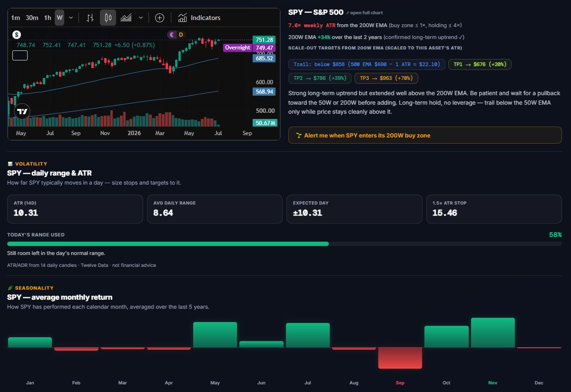Select the bars chart style icon
Viewport: 571px width, 392px height.
click(x=90, y=18)
